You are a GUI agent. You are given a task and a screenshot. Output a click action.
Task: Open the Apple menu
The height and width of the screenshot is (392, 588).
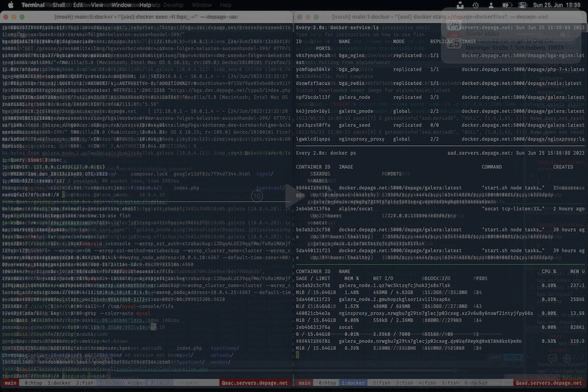coord(11,5)
